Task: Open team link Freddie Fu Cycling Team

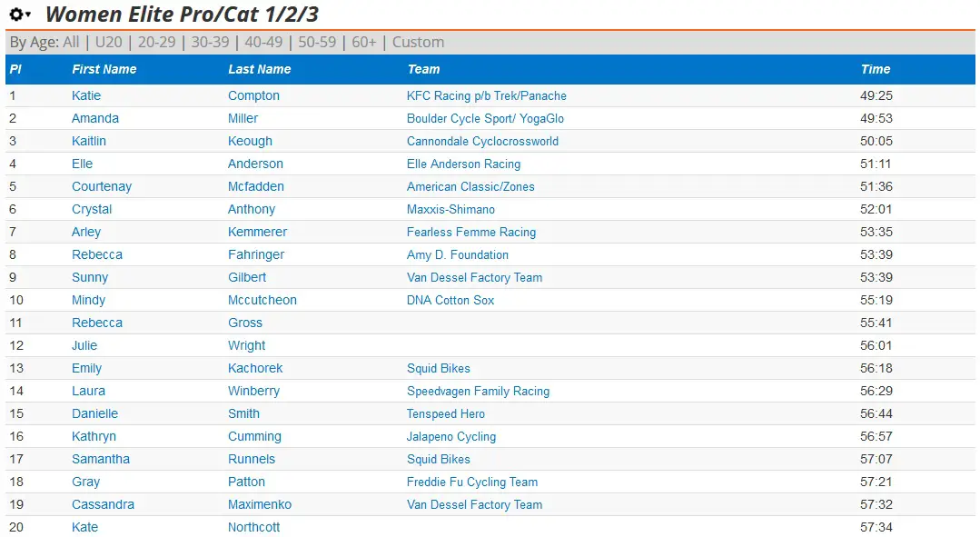Action: [x=472, y=482]
